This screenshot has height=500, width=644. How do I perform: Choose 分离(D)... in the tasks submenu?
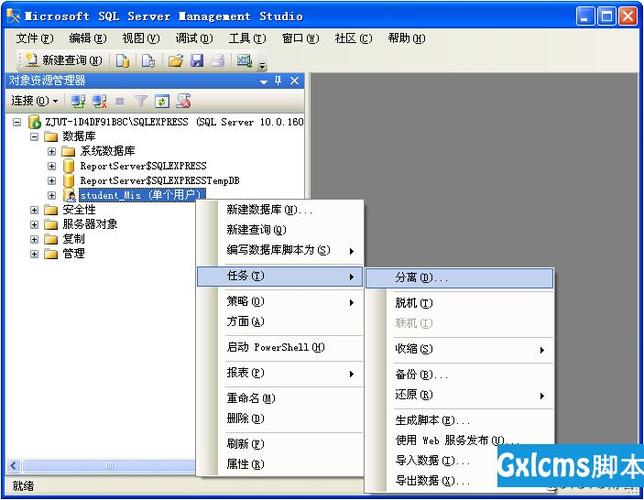tap(459, 278)
